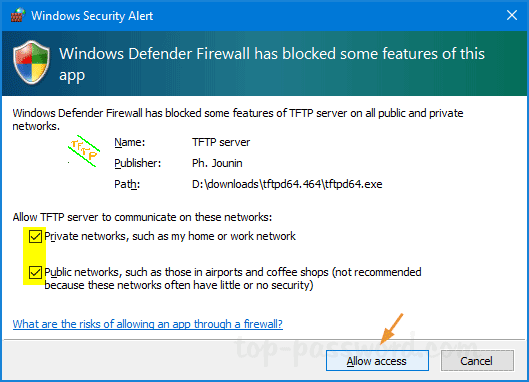
Task: Click the 'Allow TFTP server to communicate' text
Action: [x=142, y=217]
